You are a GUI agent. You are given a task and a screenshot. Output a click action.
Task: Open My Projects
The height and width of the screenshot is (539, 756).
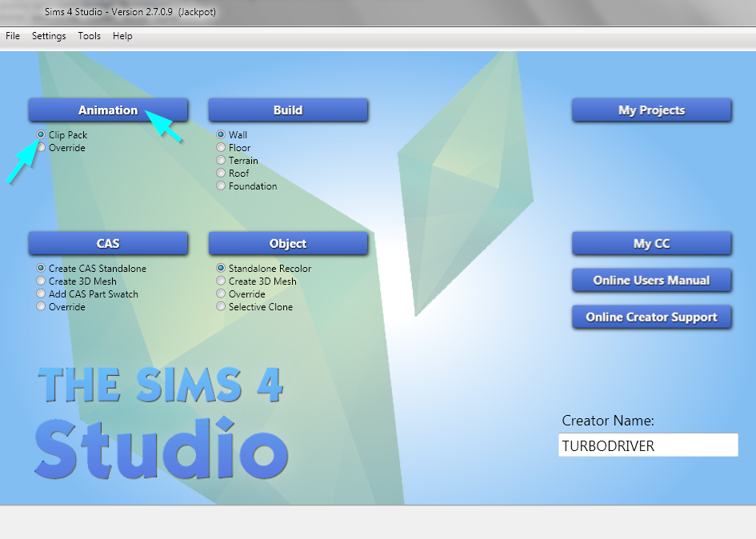coord(651,110)
